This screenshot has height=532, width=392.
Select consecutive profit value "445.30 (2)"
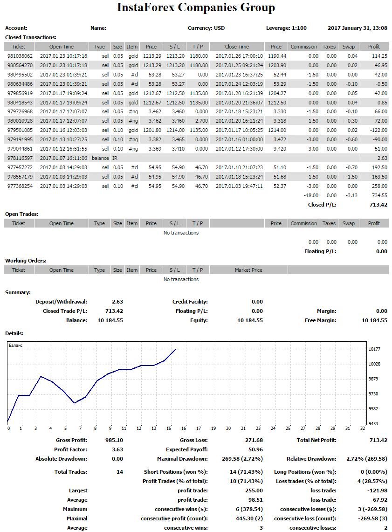(x=249, y=518)
